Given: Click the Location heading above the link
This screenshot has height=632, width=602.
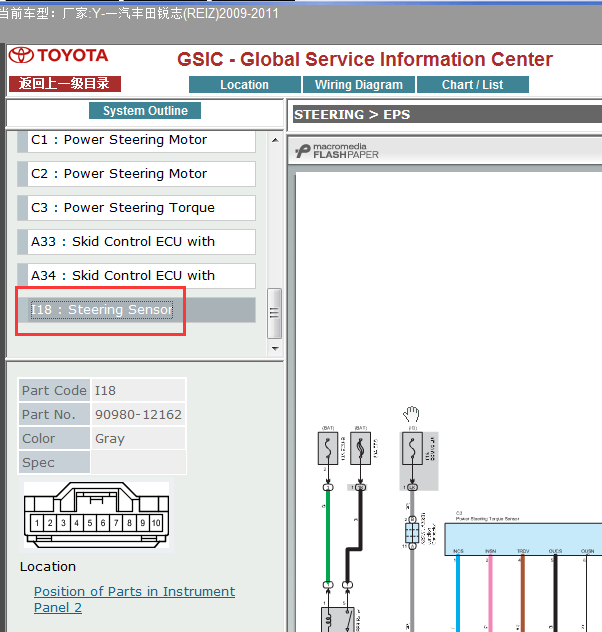Looking at the screenshot, I should (48, 566).
